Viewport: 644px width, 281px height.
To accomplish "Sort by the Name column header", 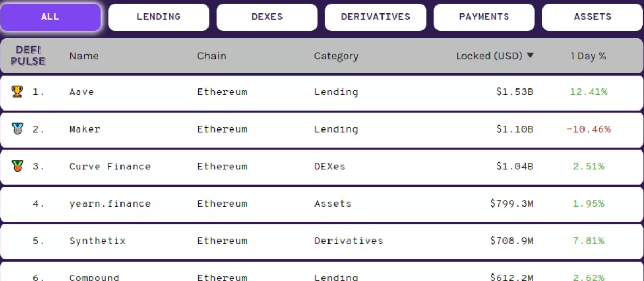I will (84, 56).
